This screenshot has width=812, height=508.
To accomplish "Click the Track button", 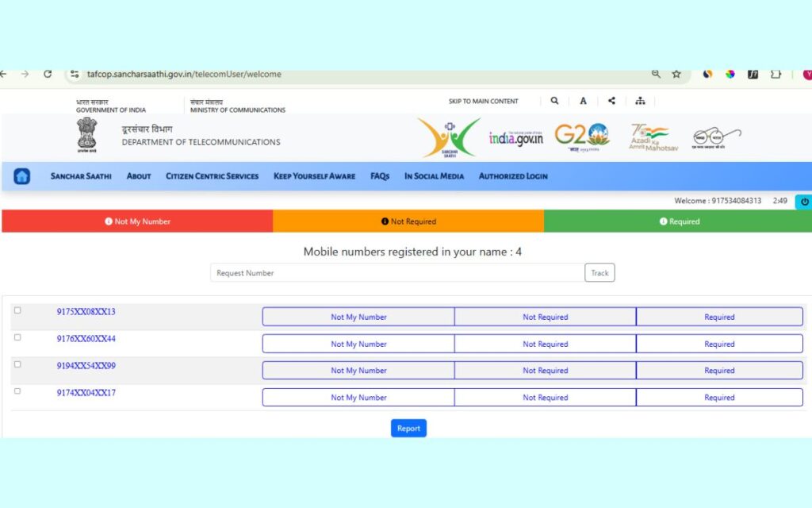I will (599, 273).
